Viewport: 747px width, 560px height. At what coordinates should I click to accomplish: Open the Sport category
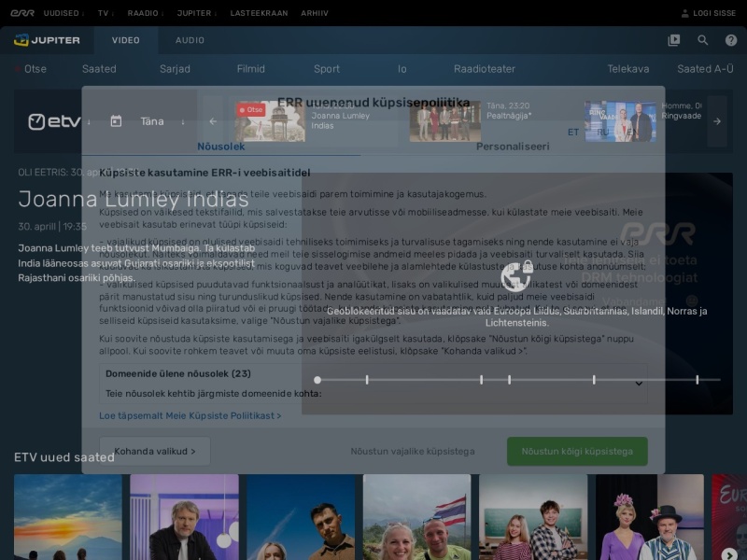point(327,68)
